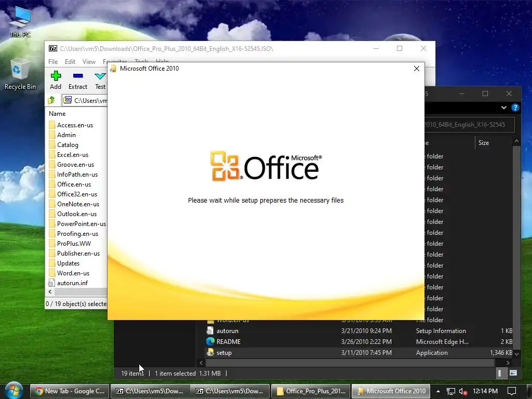Switch to Office_Pro_Plus_201 folder taskbar button

[311, 391]
